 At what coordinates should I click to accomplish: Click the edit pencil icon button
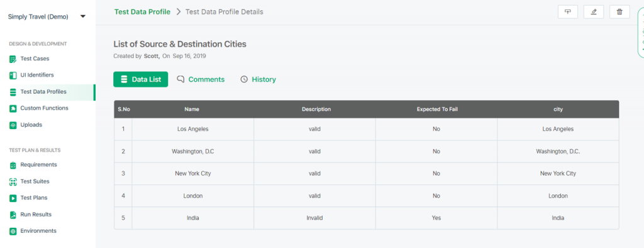pyautogui.click(x=594, y=12)
